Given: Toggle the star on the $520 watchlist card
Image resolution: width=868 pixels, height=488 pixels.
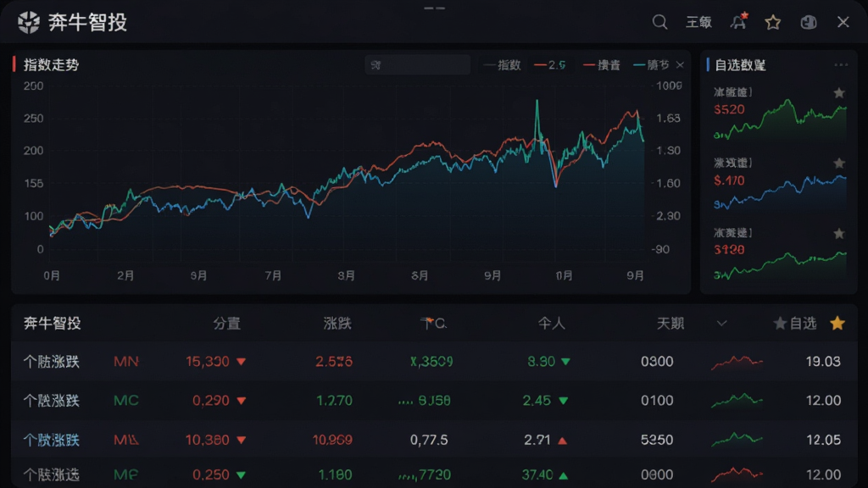Looking at the screenshot, I should [x=839, y=93].
